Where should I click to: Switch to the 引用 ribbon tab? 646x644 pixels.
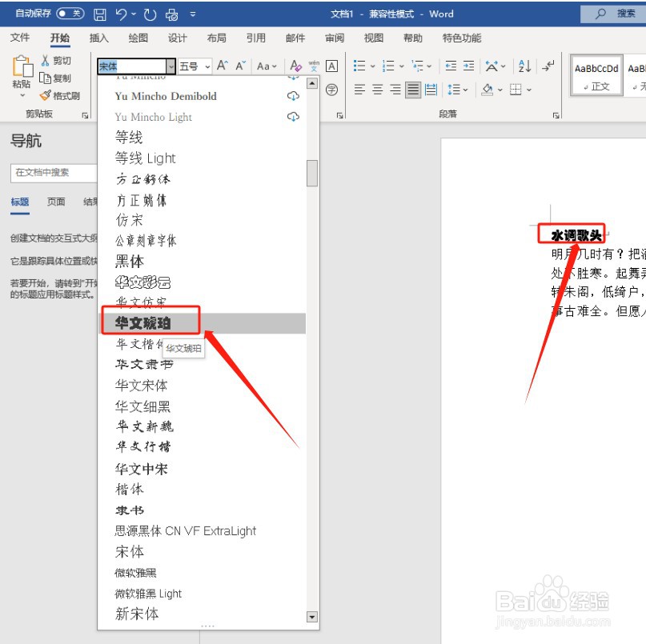click(256, 38)
